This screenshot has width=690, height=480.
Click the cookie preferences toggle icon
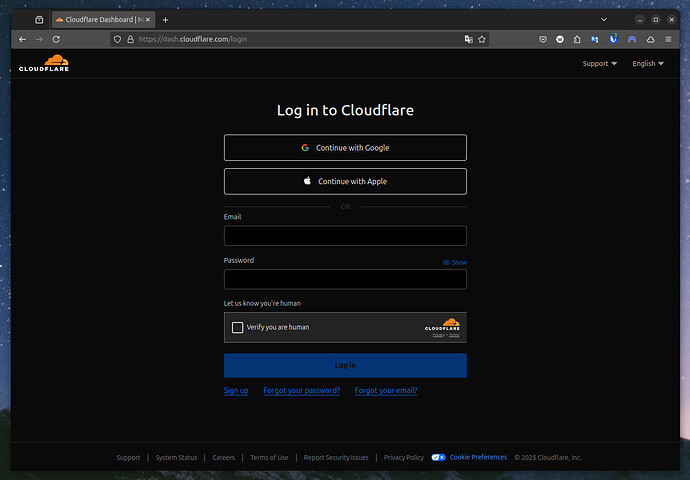pos(439,458)
